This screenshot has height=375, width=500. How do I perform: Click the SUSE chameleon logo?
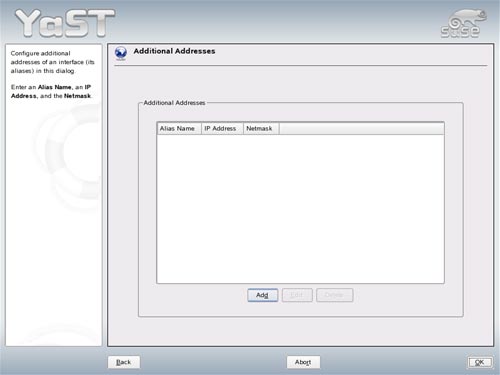[x=463, y=23]
